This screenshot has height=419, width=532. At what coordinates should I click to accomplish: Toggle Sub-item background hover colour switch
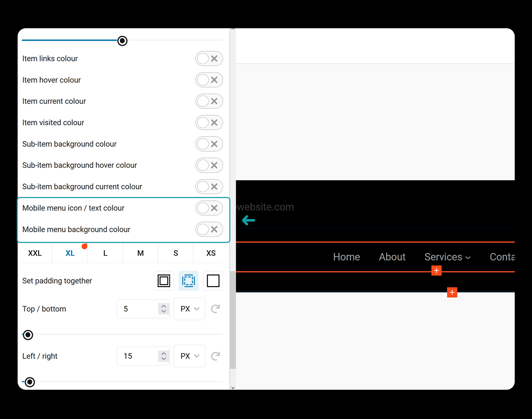click(x=209, y=165)
